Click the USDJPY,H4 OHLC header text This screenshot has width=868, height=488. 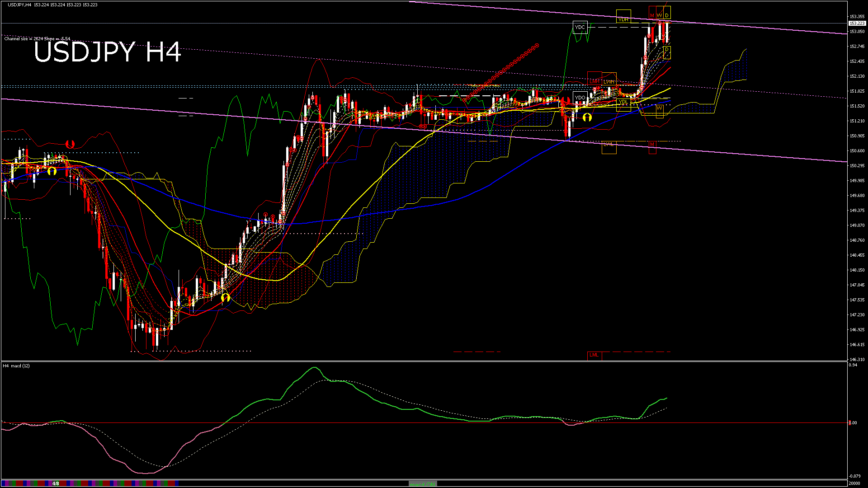(x=52, y=5)
